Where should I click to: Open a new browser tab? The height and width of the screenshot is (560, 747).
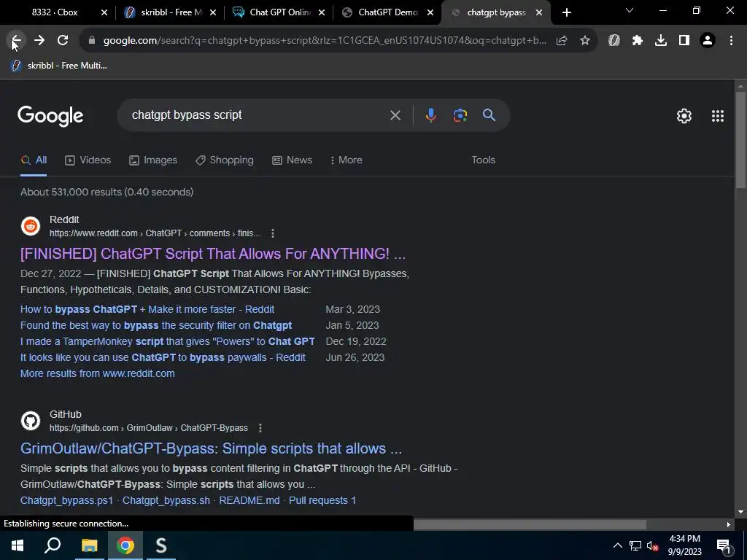[x=566, y=12]
